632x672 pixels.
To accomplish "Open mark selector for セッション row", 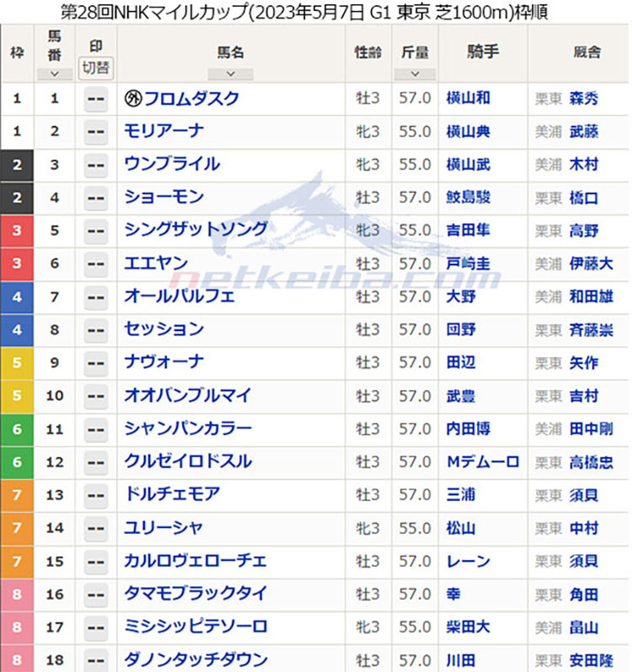I will (x=95, y=330).
